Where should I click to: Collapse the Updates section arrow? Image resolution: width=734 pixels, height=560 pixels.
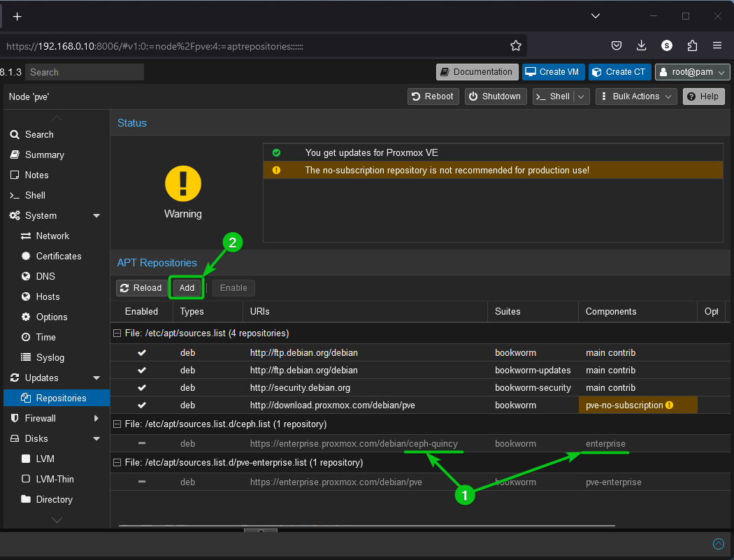[x=96, y=378]
